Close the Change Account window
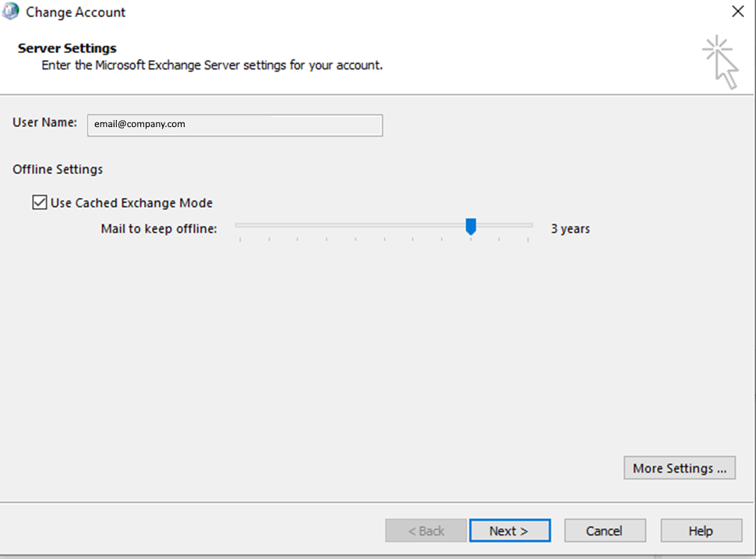Screen dimensions: 756x559 tap(737, 12)
